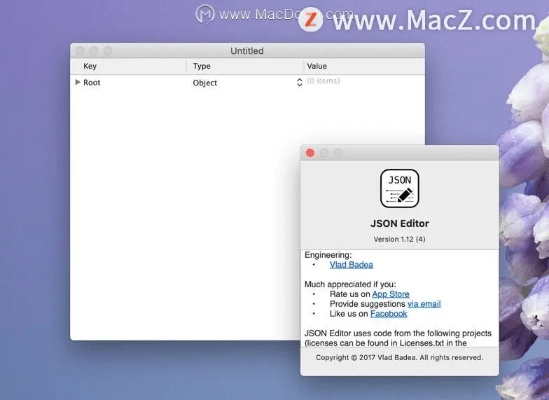549x400 pixels.
Task: Minimize the Untitled window
Action: click(x=94, y=51)
